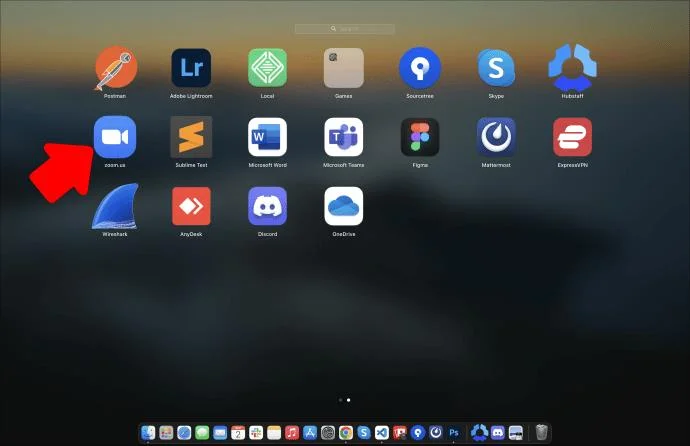This screenshot has height=446, width=690.
Task: Launch Postman from the Launchpad grid
Action: point(115,68)
